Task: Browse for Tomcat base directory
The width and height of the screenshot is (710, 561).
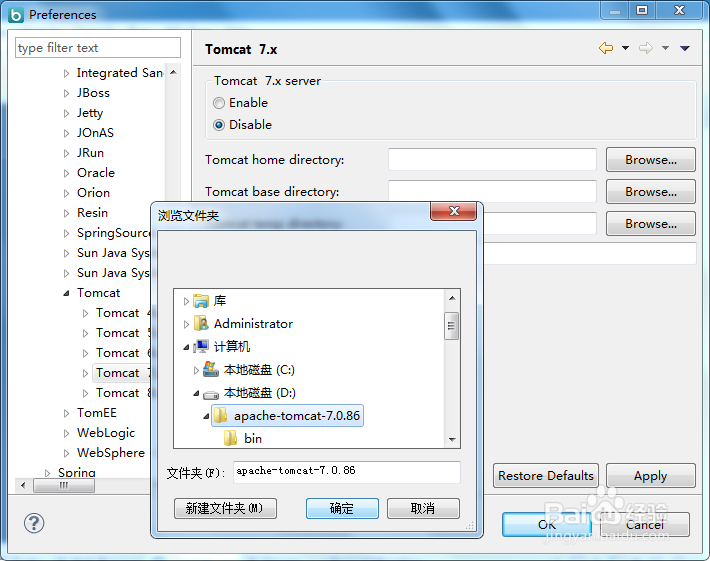Action: click(651, 192)
